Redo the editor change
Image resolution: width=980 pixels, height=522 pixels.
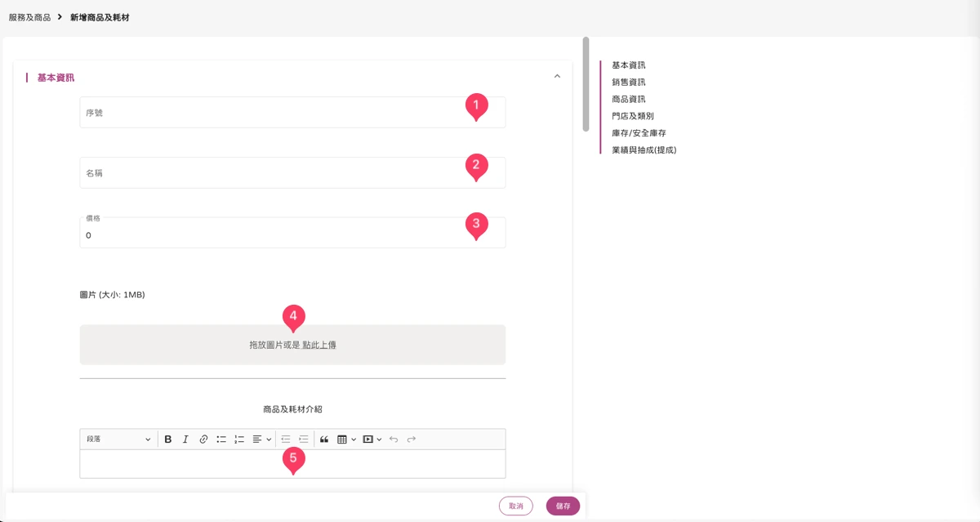click(412, 439)
